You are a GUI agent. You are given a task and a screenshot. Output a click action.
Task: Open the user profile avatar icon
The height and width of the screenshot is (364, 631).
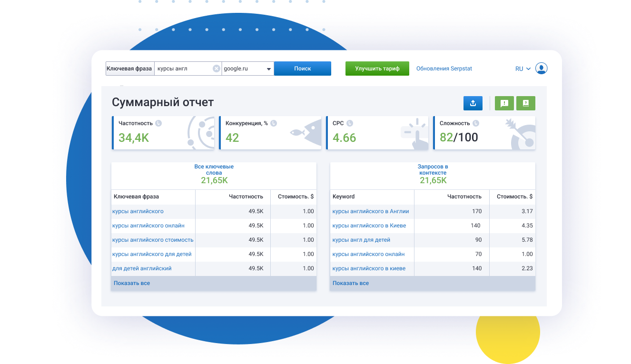(x=541, y=68)
